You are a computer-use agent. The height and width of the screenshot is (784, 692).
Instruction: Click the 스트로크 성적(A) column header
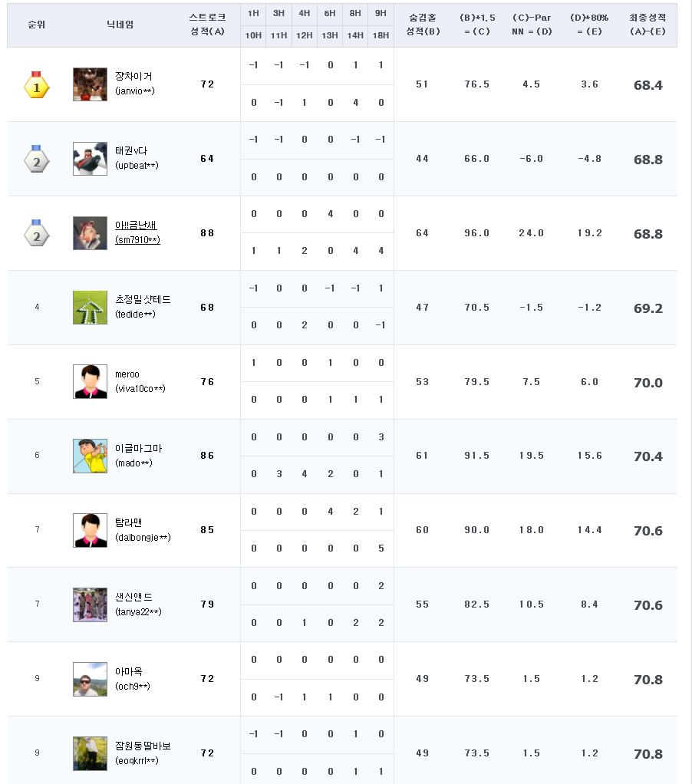[x=207, y=25]
